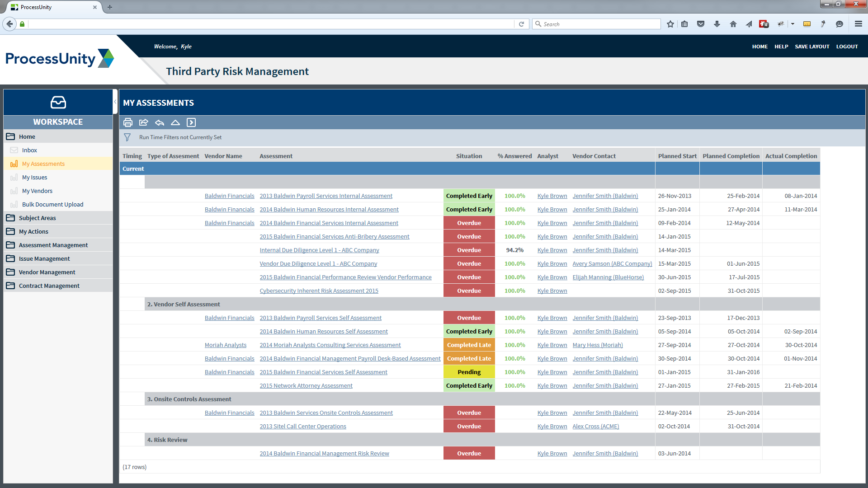Click the bookmarks list icon in browser

684,24
